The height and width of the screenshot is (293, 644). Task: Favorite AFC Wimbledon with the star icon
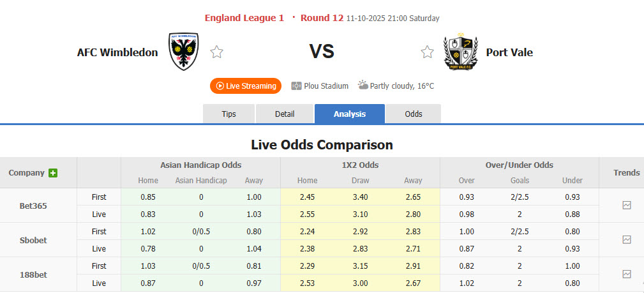tap(217, 52)
